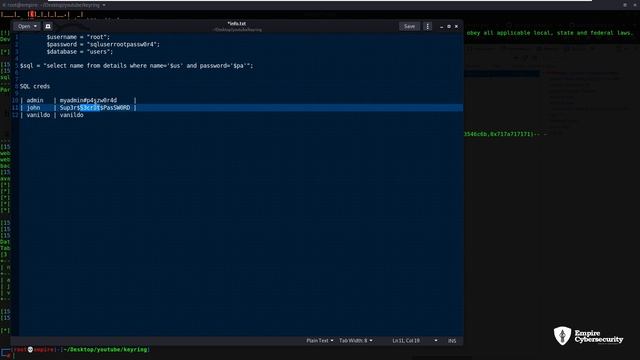Open the file chooser with the Open button
The image size is (640, 360).
[27, 26]
